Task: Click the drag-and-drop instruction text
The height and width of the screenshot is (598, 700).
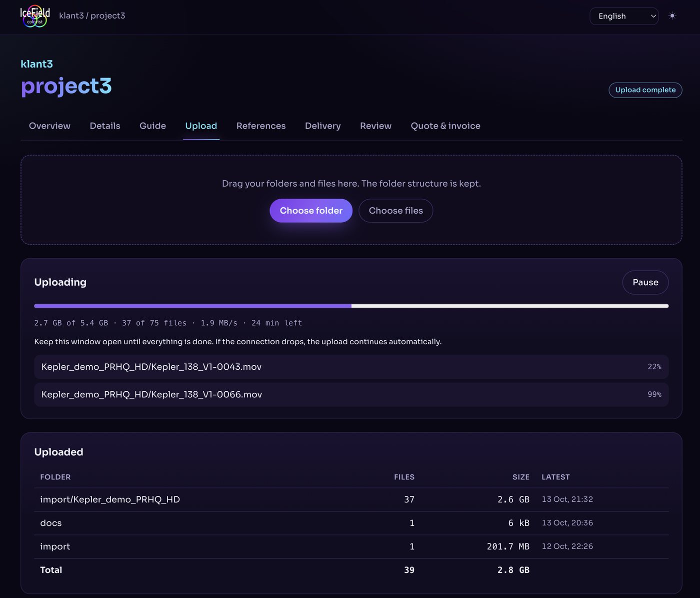Action: (351, 184)
